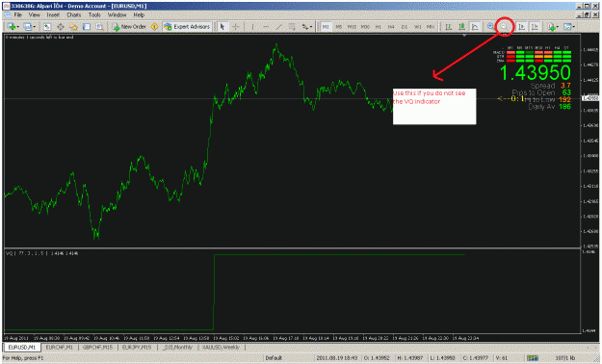
Task: Open the Insert menu
Action: (x=53, y=15)
